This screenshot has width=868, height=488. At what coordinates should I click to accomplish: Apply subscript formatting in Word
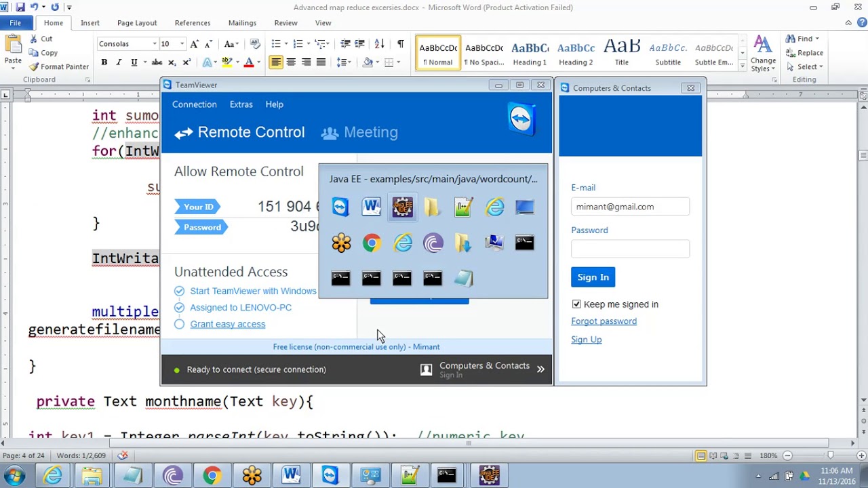172,62
